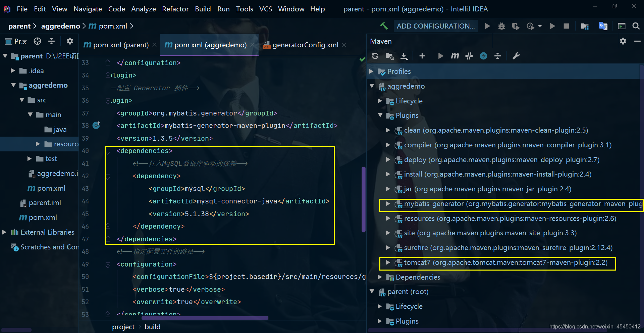This screenshot has height=333, width=644.
Task: Open the Run Anything toolbar icon
Action: [x=622, y=26]
